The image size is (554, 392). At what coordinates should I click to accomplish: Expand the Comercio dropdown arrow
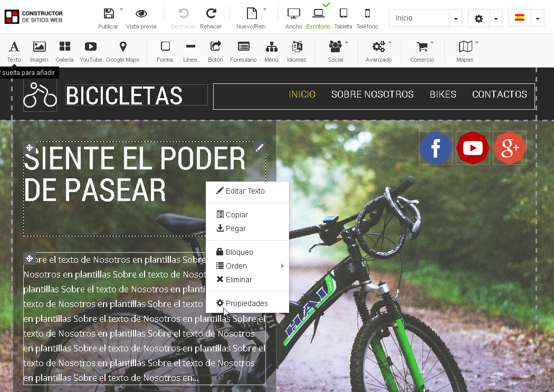click(432, 42)
